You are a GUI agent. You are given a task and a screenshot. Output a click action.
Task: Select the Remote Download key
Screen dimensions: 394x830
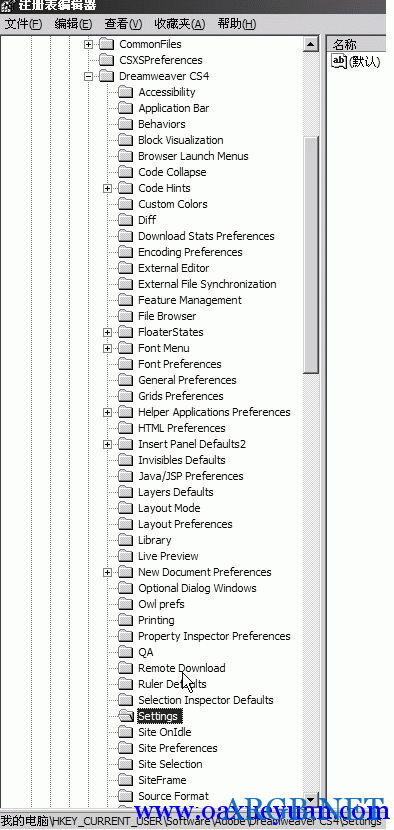[182, 668]
